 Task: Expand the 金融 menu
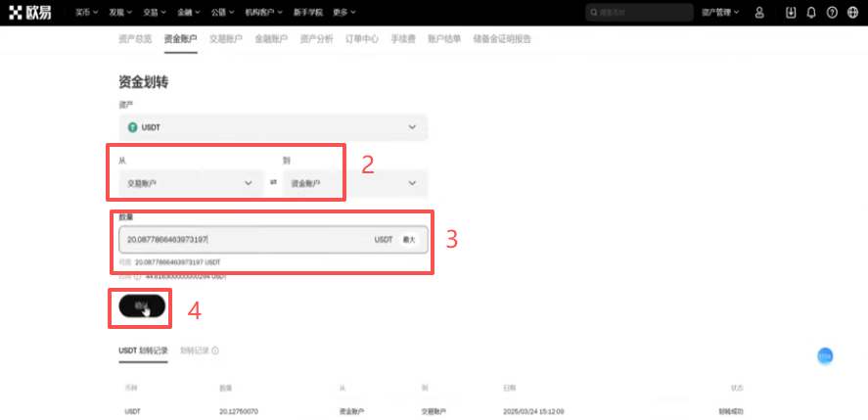click(189, 12)
